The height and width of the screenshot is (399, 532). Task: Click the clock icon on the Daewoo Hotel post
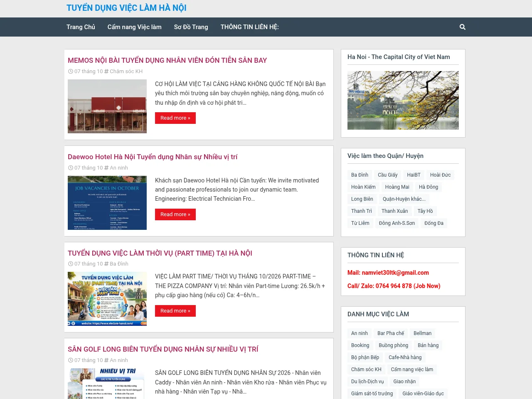pos(70,168)
